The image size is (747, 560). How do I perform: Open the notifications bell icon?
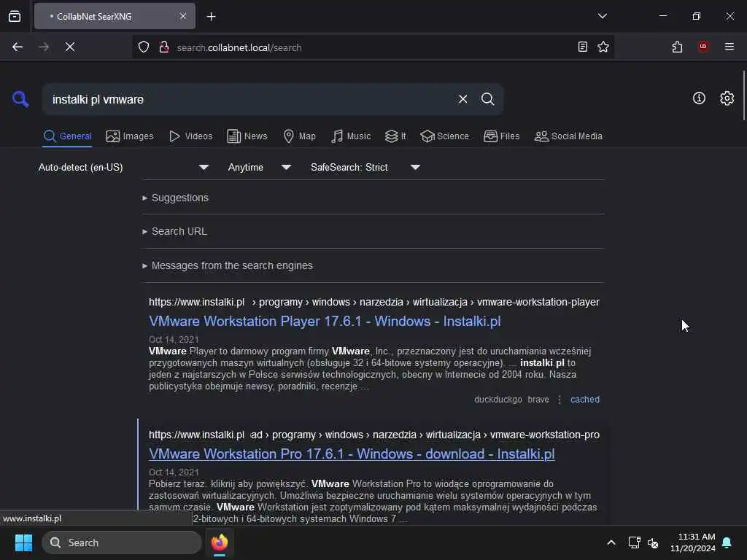pyautogui.click(x=727, y=542)
